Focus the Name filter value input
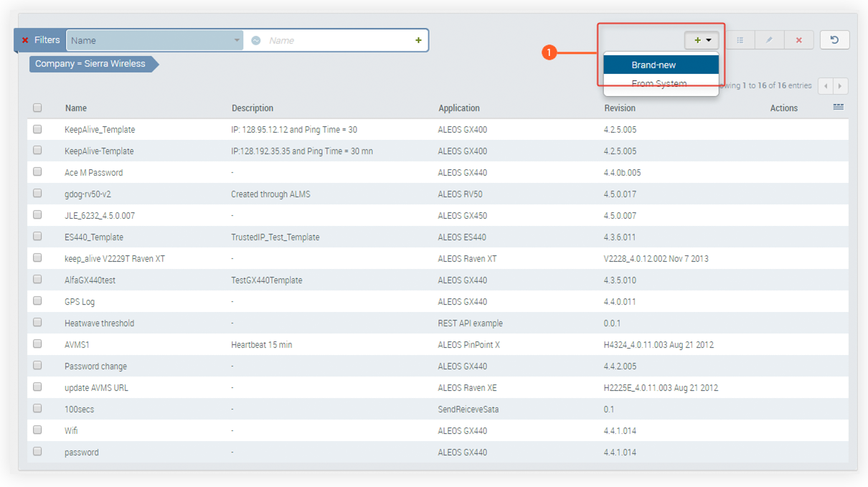The height and width of the screenshot is (487, 868). tap(337, 41)
